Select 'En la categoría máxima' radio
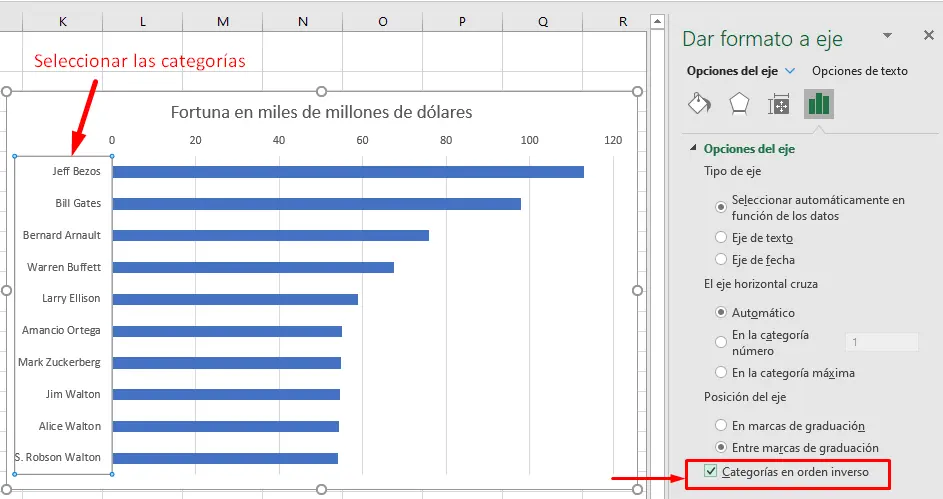Screen dimensions: 943x499 tap(720, 372)
